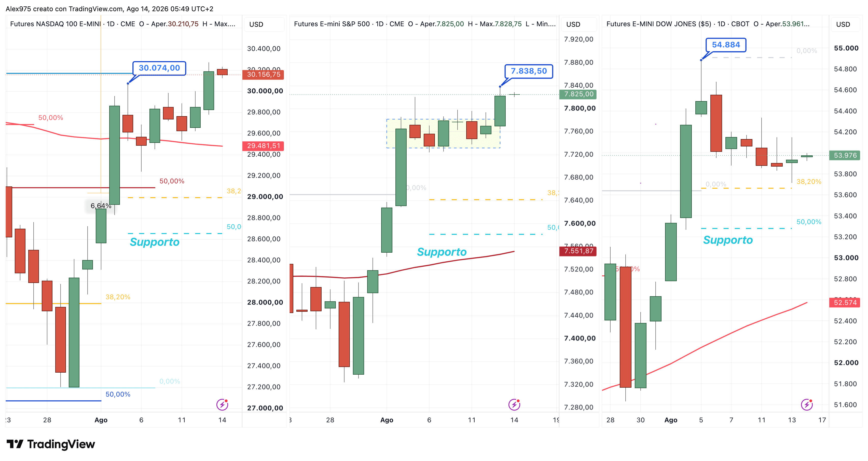The width and height of the screenshot is (868, 461).
Task: Select the 54.884 price callout on Dow chart
Action: (x=726, y=45)
